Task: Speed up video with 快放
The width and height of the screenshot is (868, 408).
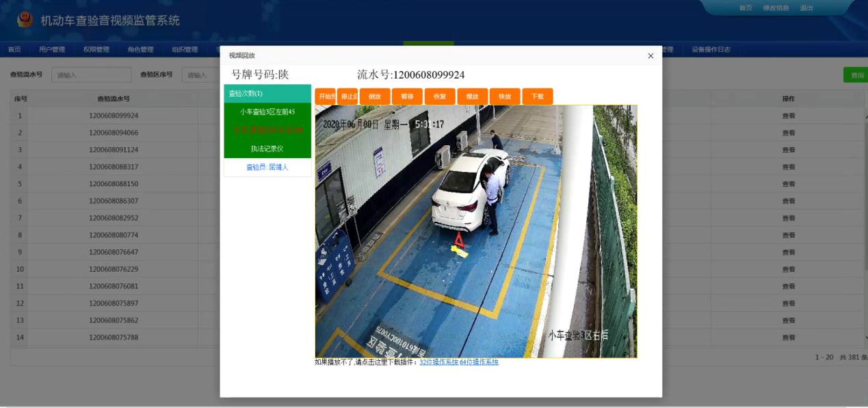Action: click(x=505, y=97)
